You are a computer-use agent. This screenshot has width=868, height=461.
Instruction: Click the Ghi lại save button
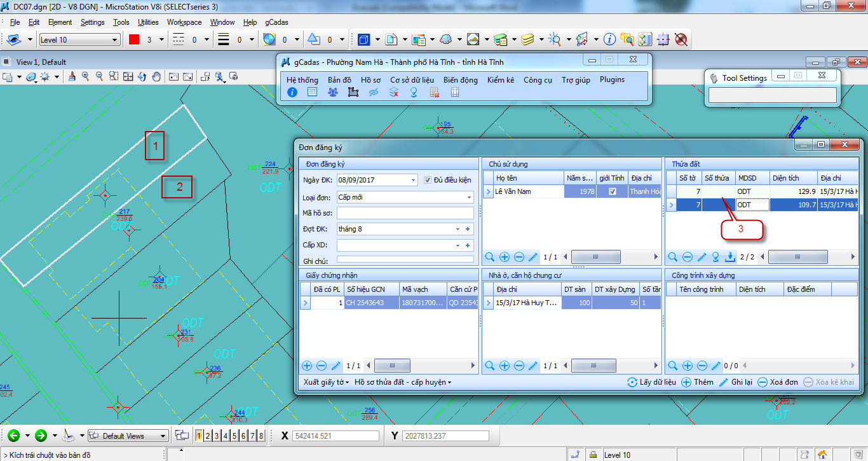pyautogui.click(x=735, y=382)
